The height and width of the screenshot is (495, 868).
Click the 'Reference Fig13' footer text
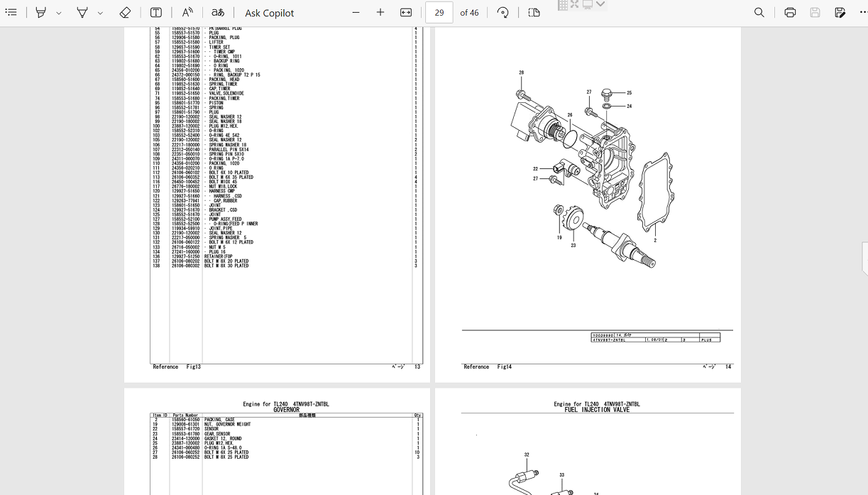[177, 367]
